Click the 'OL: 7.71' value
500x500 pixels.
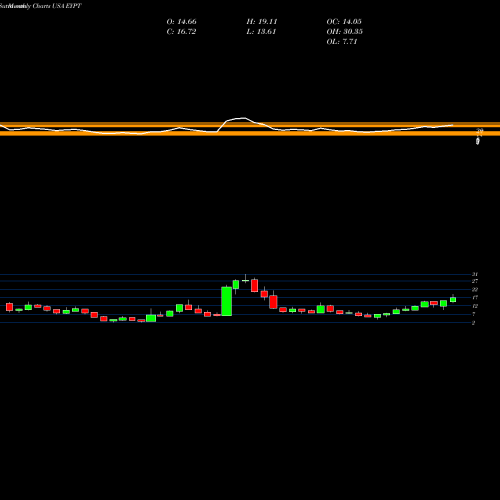click(x=342, y=42)
